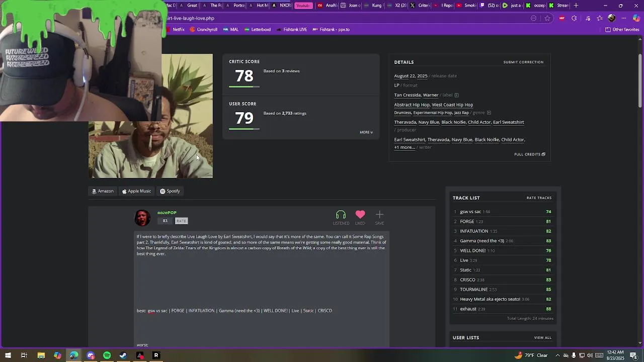The width and height of the screenshot is (644, 362).
Task: Open the Spotify streaming link
Action: [x=170, y=191]
